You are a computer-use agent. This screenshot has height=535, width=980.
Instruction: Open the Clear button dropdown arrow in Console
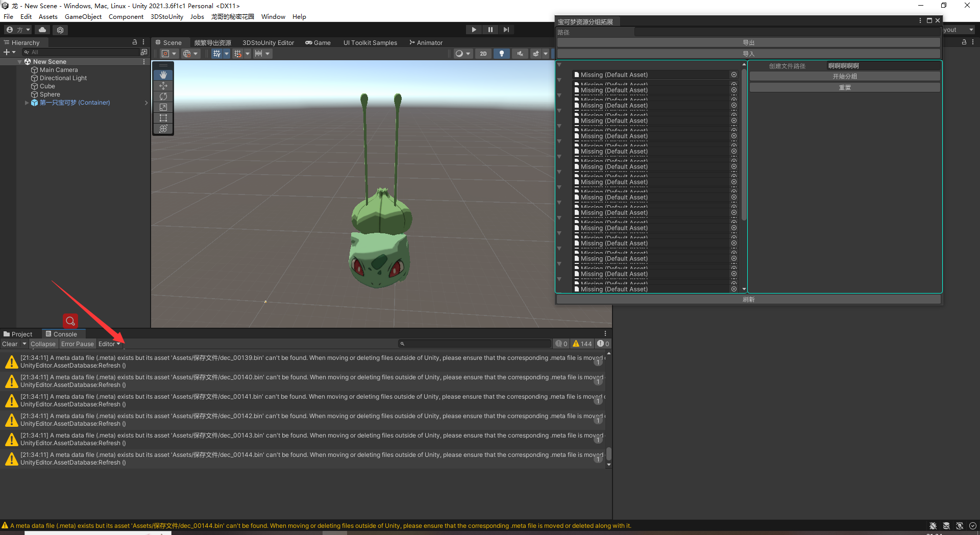(x=24, y=344)
